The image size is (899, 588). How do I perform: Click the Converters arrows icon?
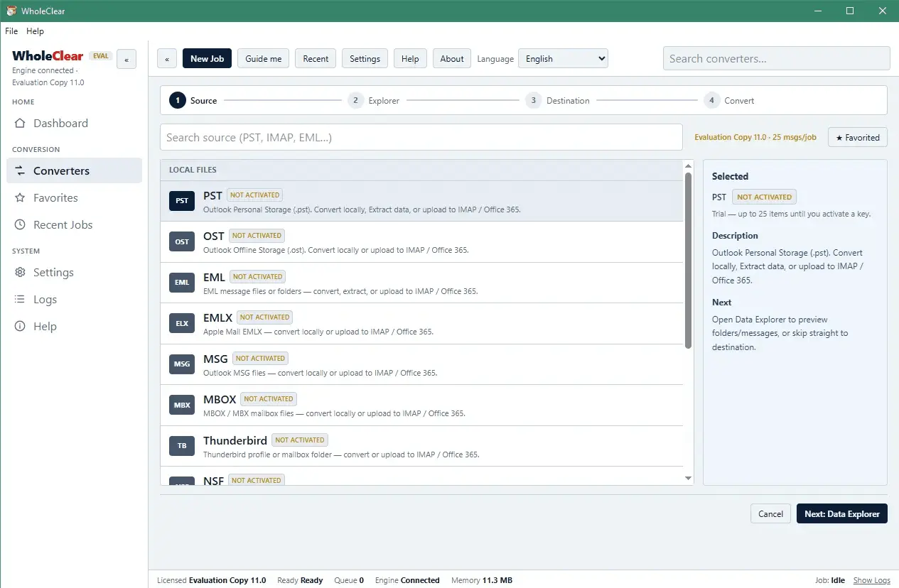pyautogui.click(x=20, y=171)
